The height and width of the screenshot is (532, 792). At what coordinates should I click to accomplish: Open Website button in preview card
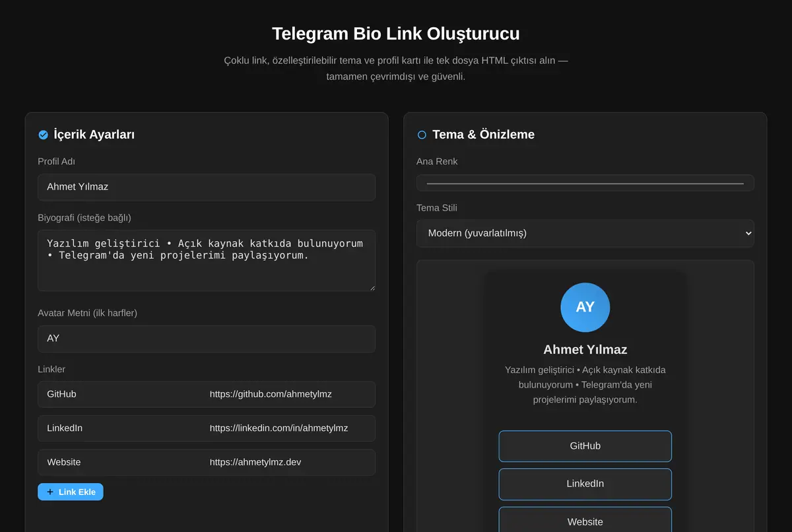pos(585,519)
